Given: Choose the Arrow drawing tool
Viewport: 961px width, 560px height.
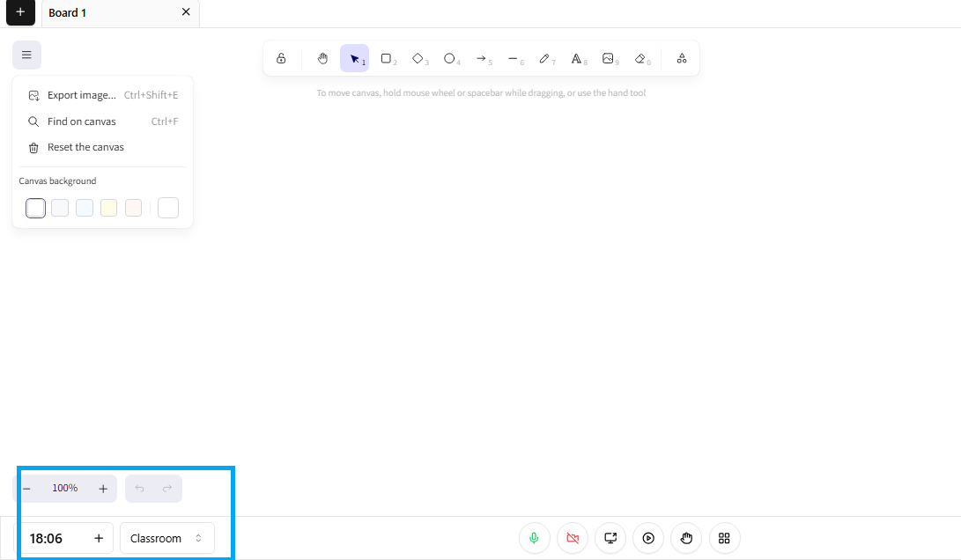Looking at the screenshot, I should click(x=481, y=59).
